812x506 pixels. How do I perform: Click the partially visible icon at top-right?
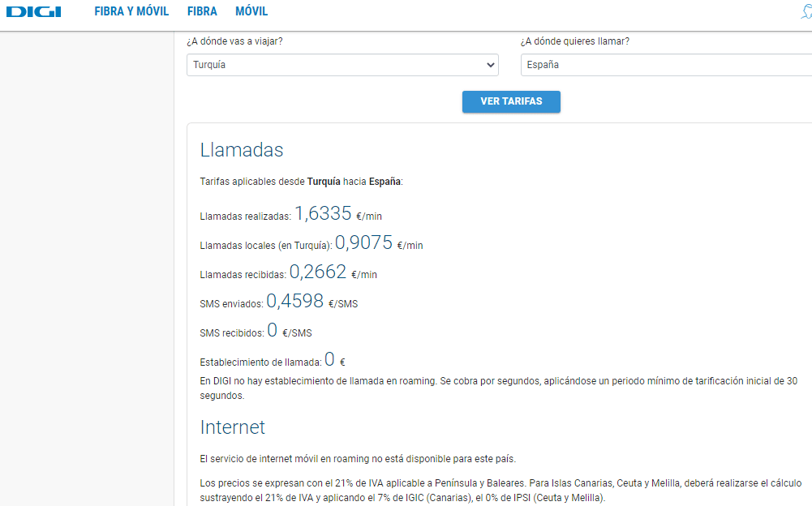click(x=806, y=11)
